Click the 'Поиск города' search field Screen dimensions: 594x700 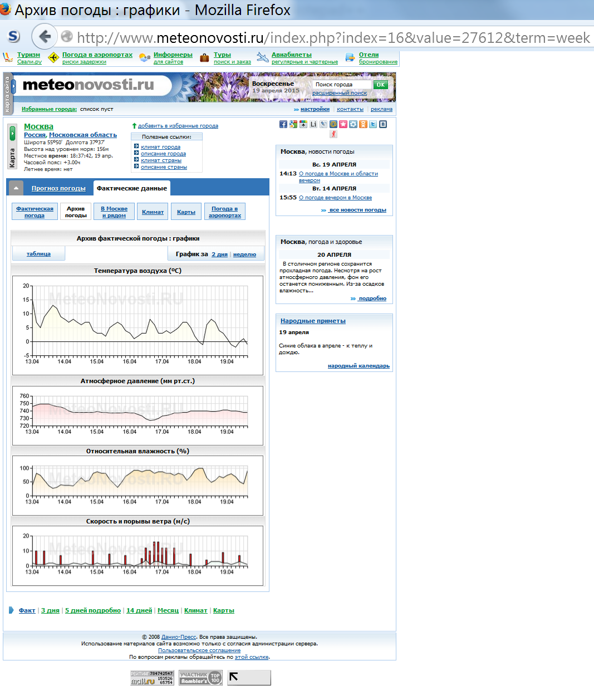(341, 85)
